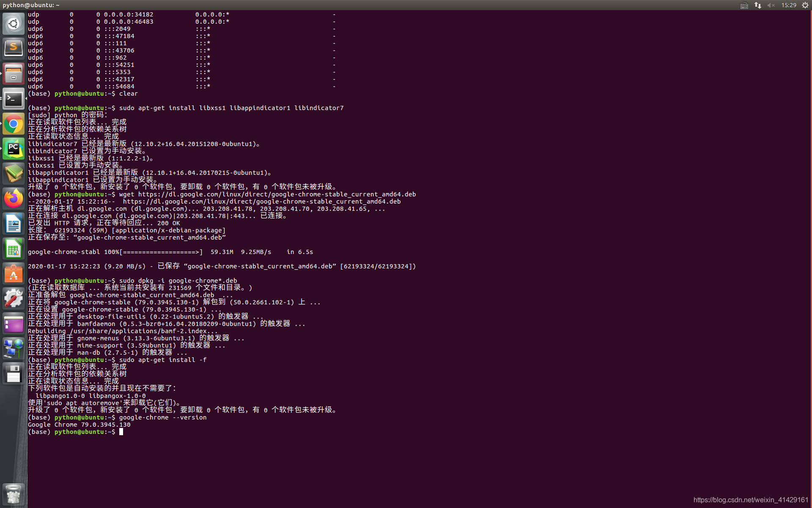Launch Firefox from the launcher
Image resolution: width=812 pixels, height=508 pixels.
click(14, 199)
